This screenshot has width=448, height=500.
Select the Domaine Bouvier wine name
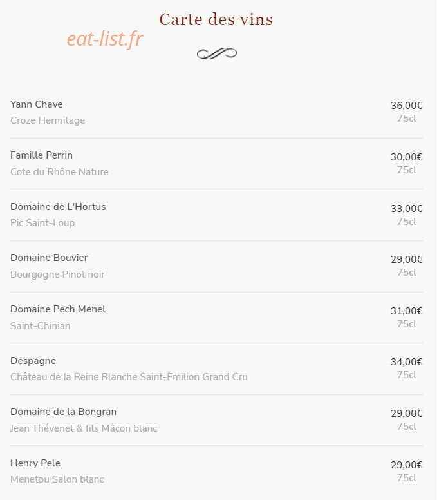pyautogui.click(x=49, y=258)
